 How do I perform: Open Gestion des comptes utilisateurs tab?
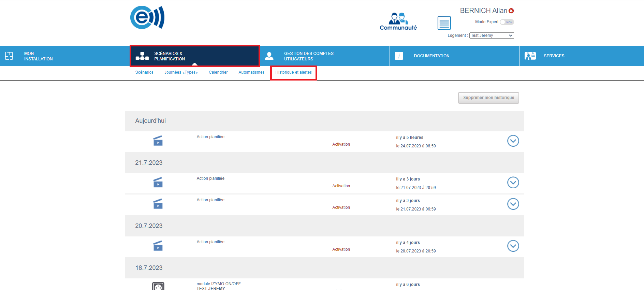325,56
